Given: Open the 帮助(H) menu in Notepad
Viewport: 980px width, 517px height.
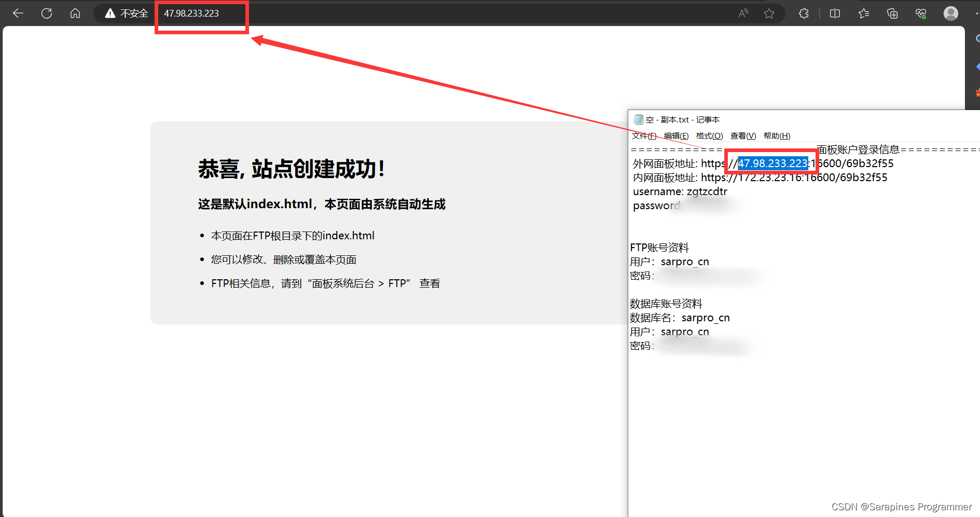Looking at the screenshot, I should click(777, 136).
